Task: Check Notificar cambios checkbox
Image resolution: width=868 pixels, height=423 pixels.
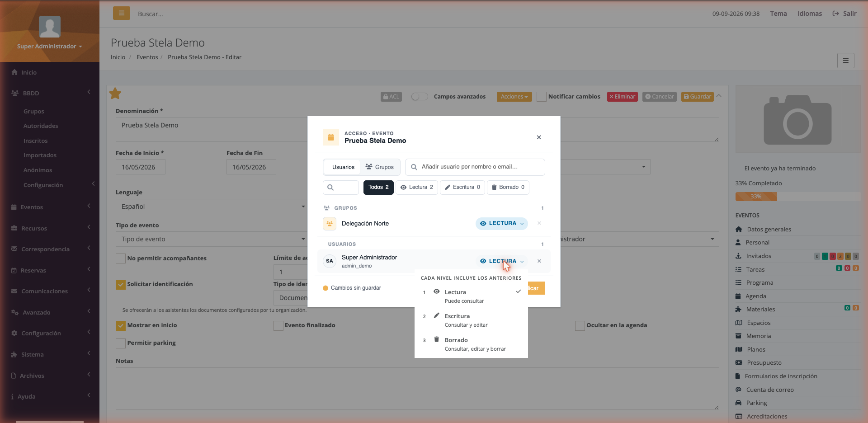Action: click(x=542, y=97)
